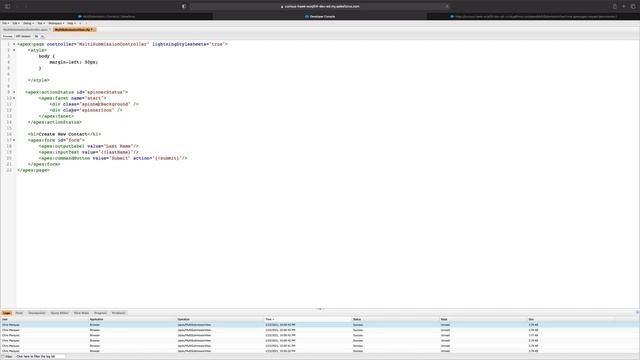Screen dimensions: 640x360
Task: Select the Logs panel tab
Action: (7, 313)
